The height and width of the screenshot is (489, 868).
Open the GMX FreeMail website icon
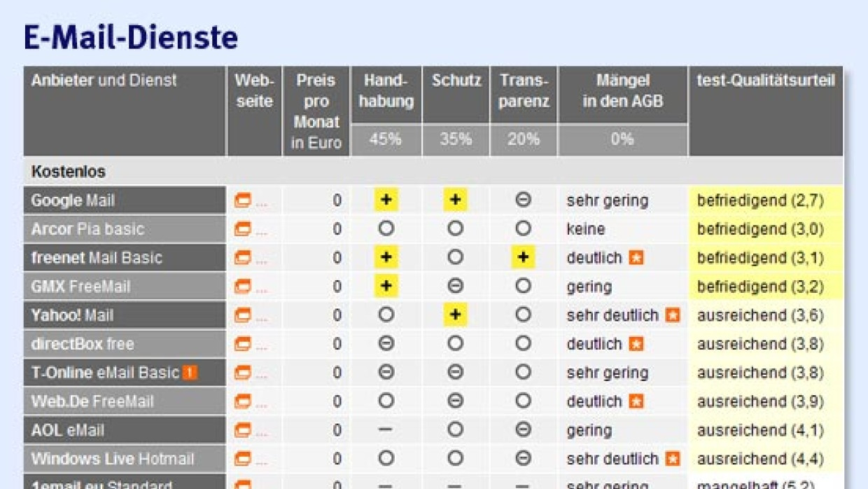tap(242, 287)
